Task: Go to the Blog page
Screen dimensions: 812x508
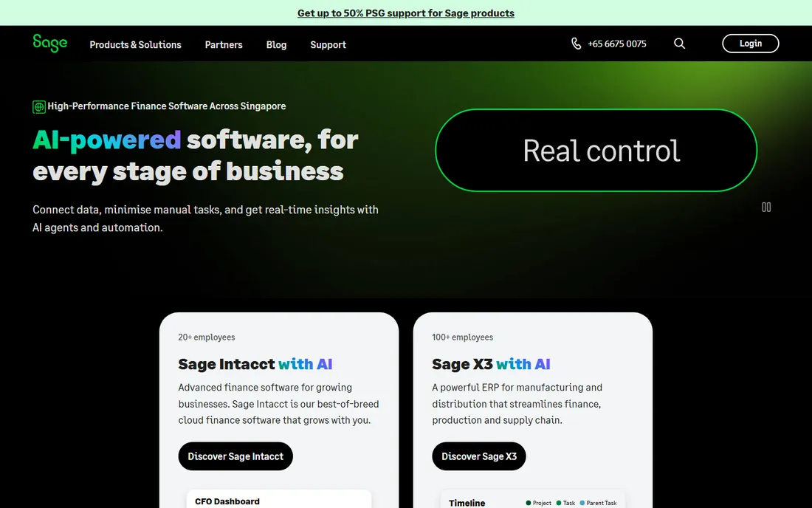Action: pyautogui.click(x=277, y=44)
